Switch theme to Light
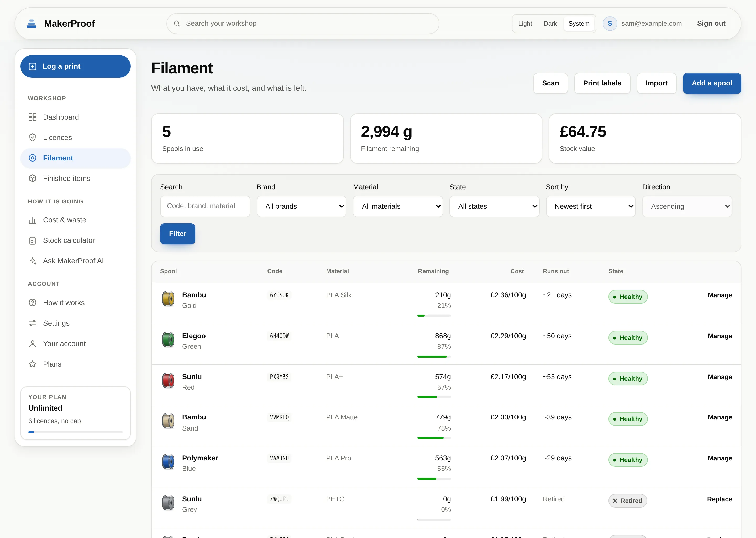 click(525, 24)
